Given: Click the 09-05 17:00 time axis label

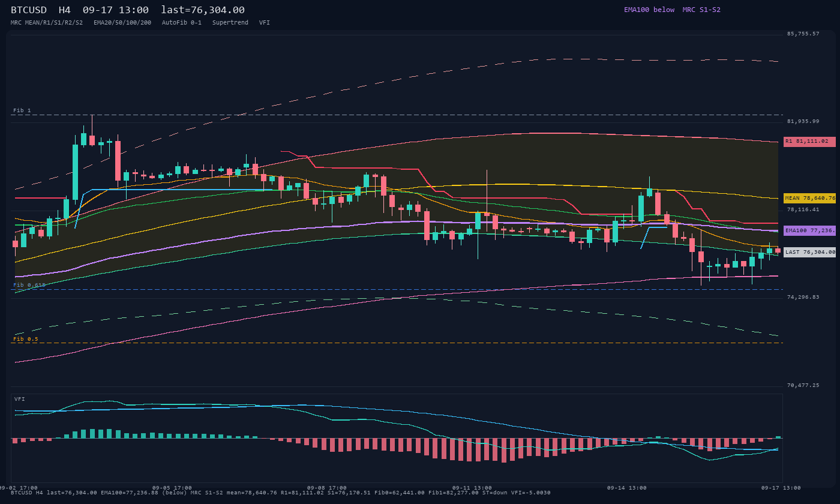Looking at the screenshot, I should tap(172, 488).
